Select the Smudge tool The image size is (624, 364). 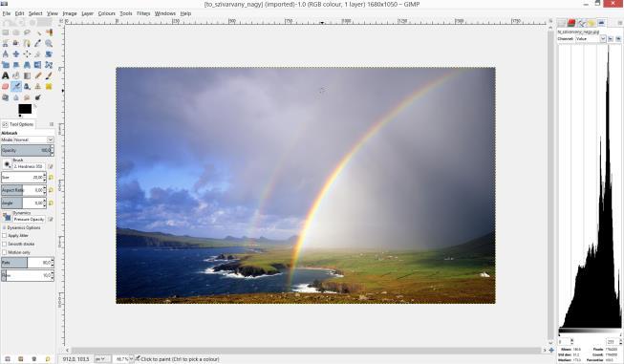click(x=27, y=97)
